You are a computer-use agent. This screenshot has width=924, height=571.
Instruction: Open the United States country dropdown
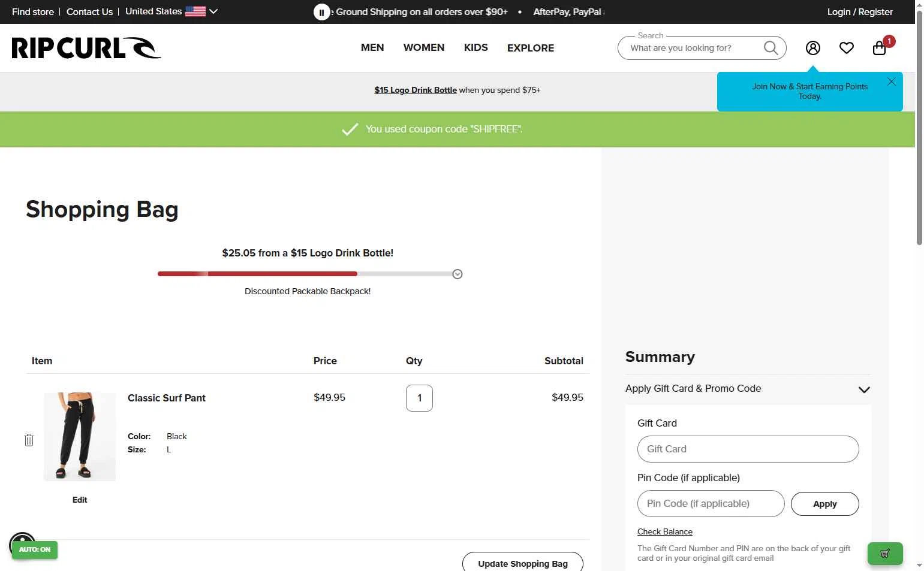coord(171,11)
